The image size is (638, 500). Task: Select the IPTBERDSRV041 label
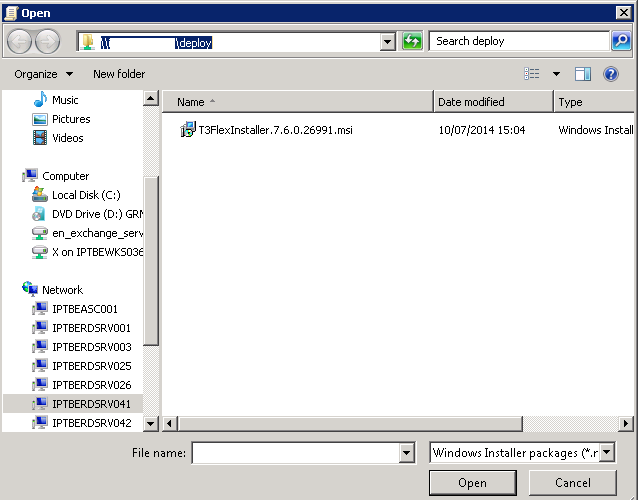[92, 404]
